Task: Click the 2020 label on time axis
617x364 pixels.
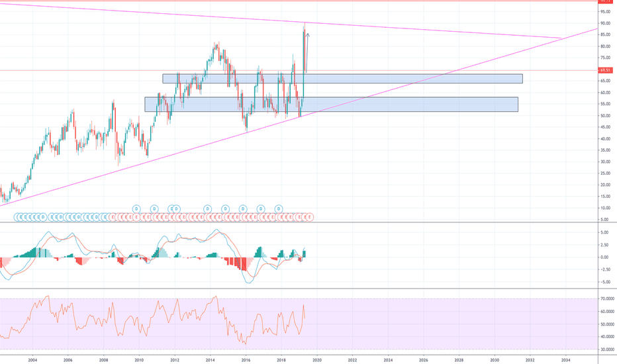Action: (x=316, y=359)
